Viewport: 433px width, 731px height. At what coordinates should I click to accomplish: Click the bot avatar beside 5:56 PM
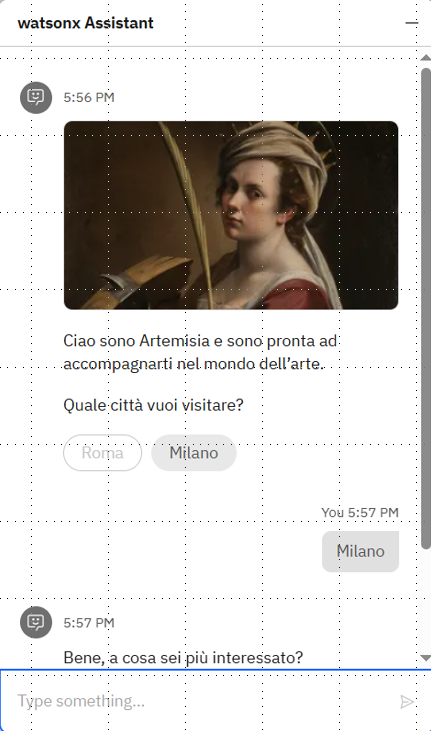pyautogui.click(x=36, y=97)
